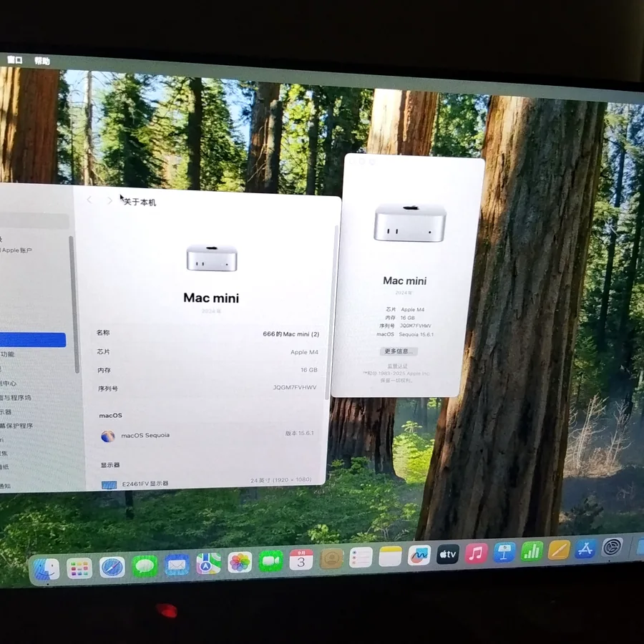Launch Numbers from the Dock
Screen dimensions: 644x644
(532, 551)
